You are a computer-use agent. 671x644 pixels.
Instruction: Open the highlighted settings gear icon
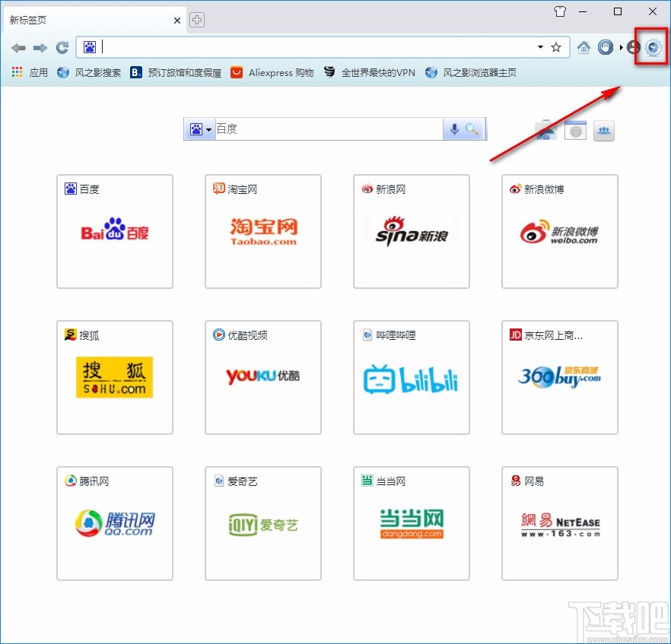(x=651, y=47)
